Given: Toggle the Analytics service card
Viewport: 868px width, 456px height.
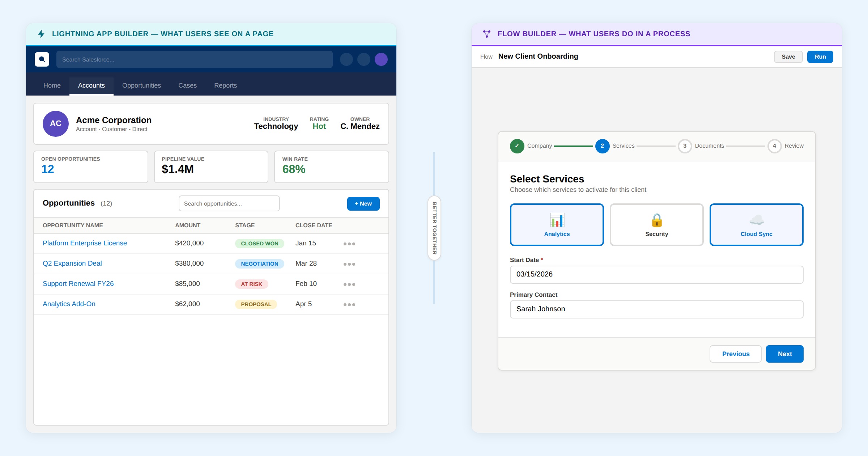Looking at the screenshot, I should pyautogui.click(x=557, y=225).
